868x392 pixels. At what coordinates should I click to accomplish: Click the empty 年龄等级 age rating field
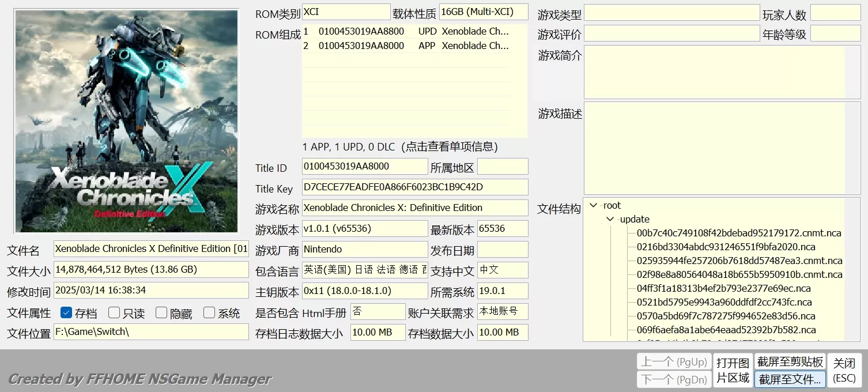(836, 33)
